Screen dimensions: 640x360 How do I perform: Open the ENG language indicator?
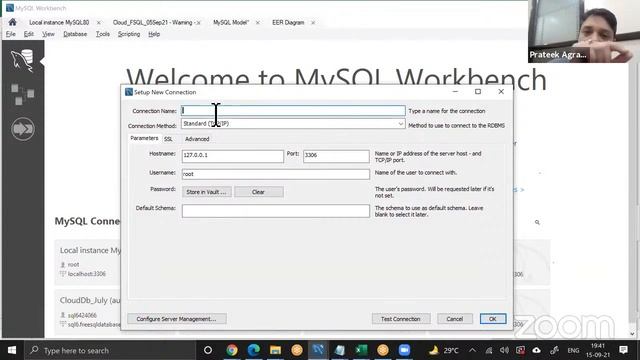click(x=573, y=351)
